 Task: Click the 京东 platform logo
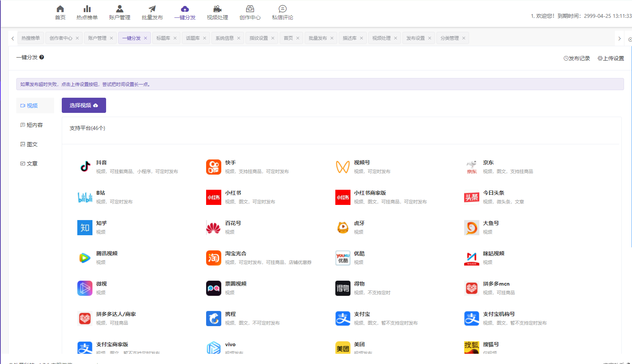coord(472,167)
